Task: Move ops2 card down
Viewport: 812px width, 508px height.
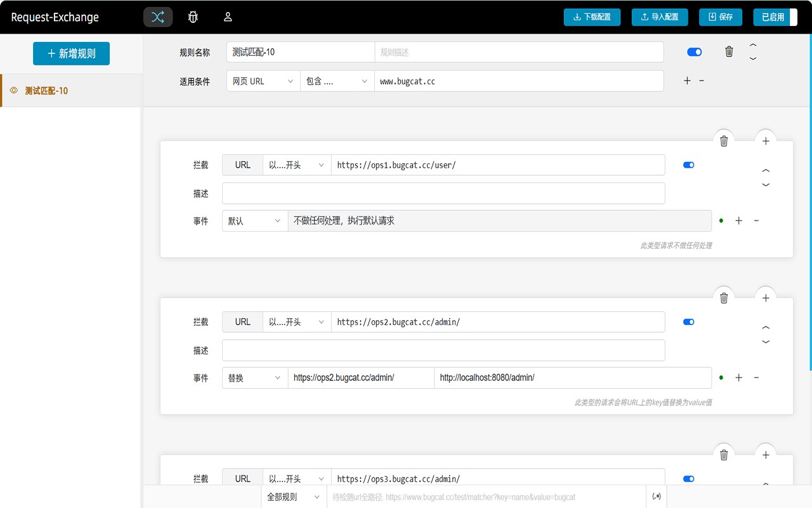Action: click(x=766, y=342)
